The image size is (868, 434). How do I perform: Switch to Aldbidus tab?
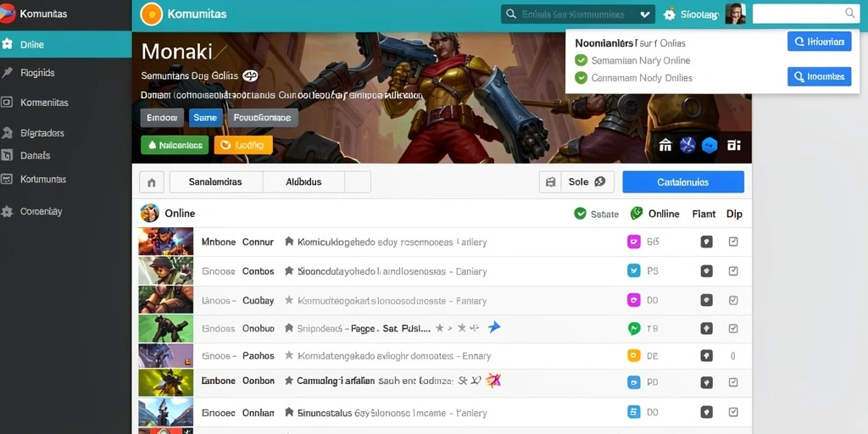pyautogui.click(x=303, y=181)
